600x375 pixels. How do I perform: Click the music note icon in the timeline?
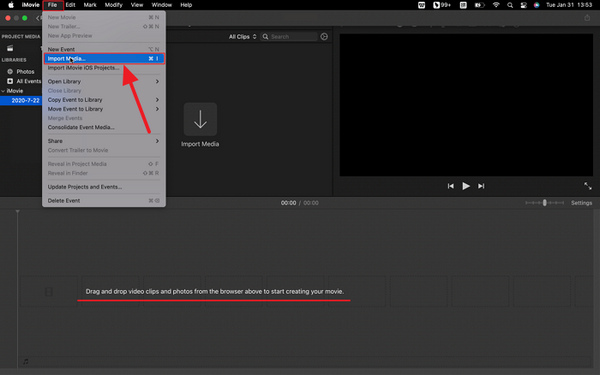point(26,361)
